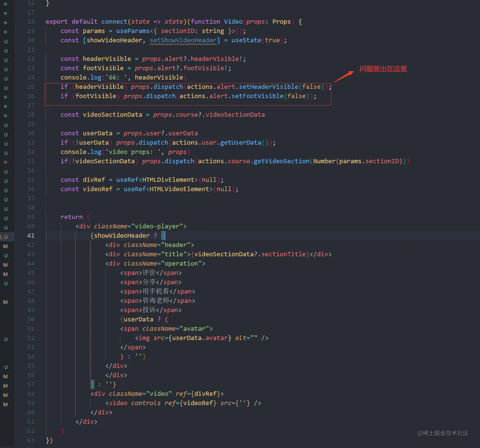Click line number 39 in the gutter

pos(31,217)
